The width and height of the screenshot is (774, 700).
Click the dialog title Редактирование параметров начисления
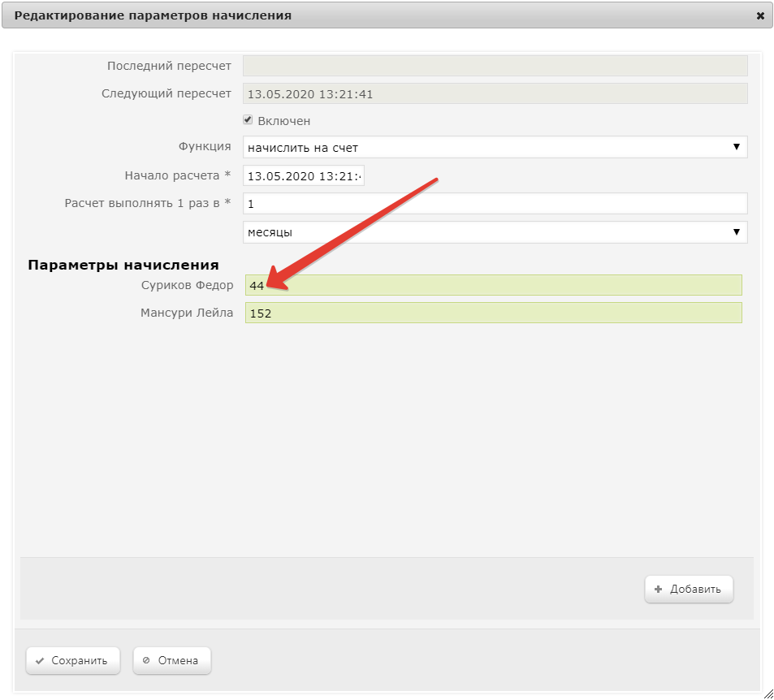(x=153, y=15)
